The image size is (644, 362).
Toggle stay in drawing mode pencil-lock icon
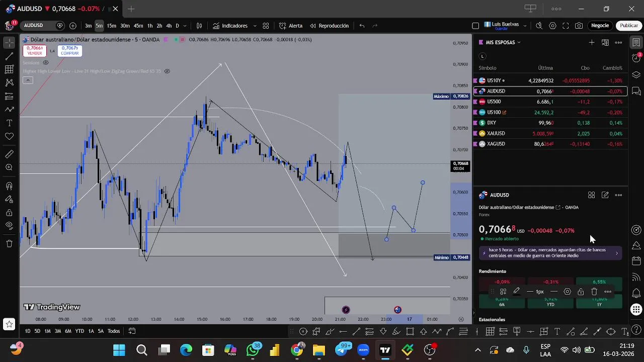tap(9, 200)
